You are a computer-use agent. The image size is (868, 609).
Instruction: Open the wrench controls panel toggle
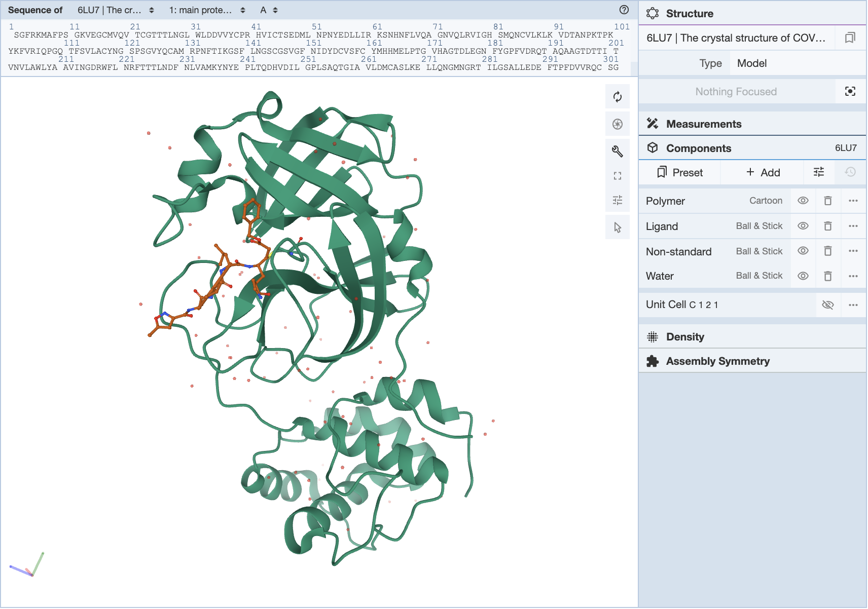[617, 151]
